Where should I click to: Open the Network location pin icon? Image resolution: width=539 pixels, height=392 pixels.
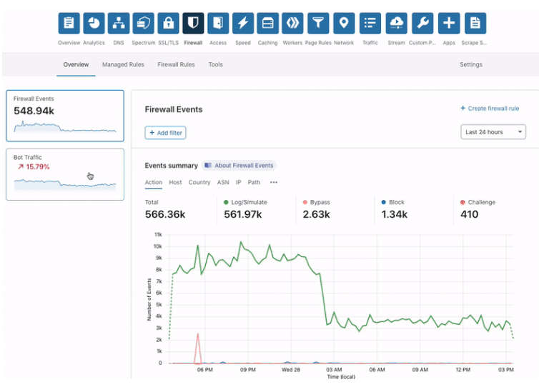[x=344, y=23]
